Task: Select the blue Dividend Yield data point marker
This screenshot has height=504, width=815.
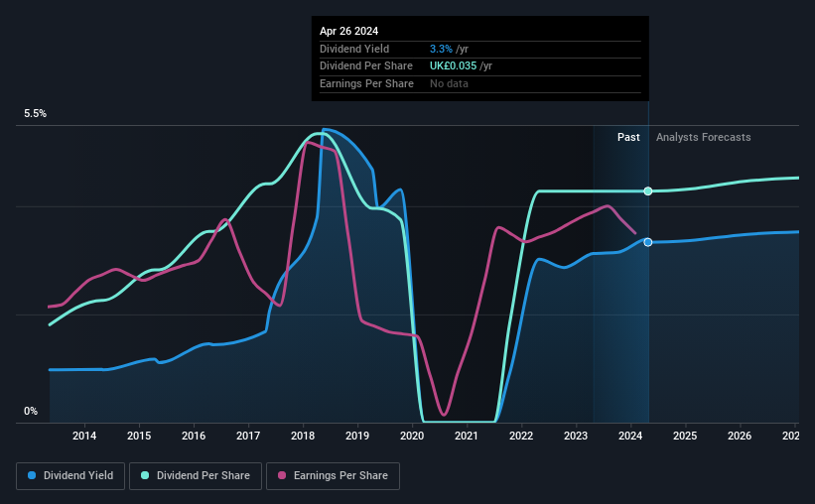Action: point(648,242)
